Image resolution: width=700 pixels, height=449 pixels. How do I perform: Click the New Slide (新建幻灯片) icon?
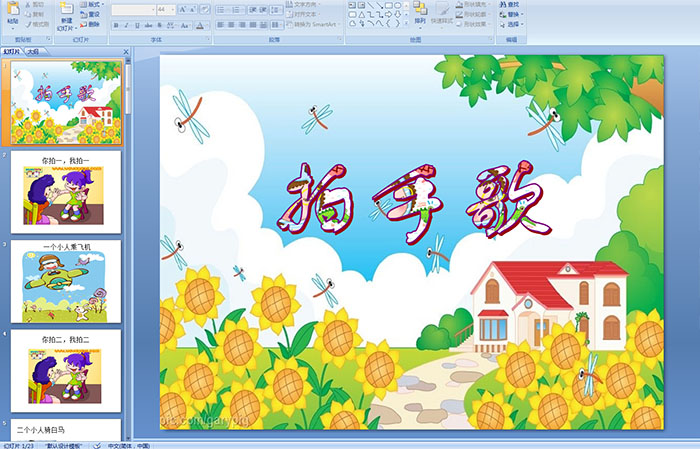[66, 9]
